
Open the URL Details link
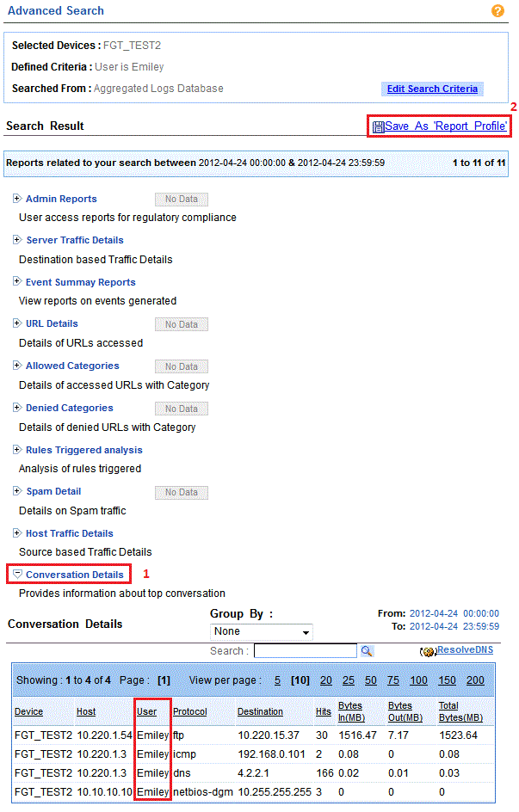[x=52, y=323]
